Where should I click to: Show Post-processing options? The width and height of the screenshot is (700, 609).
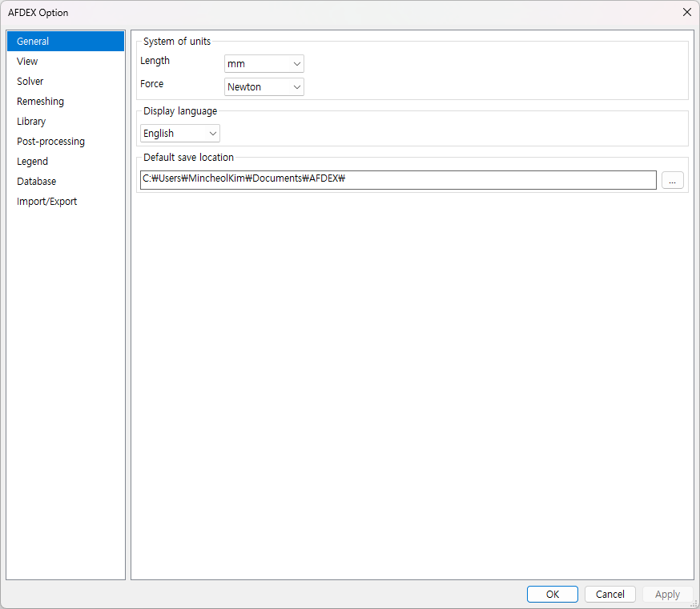coord(66,142)
